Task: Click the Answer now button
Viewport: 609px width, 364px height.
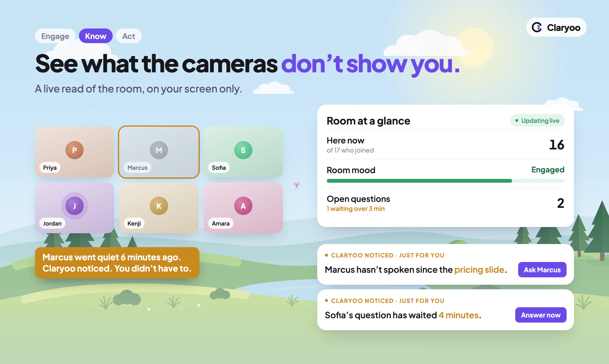Action: pos(541,315)
